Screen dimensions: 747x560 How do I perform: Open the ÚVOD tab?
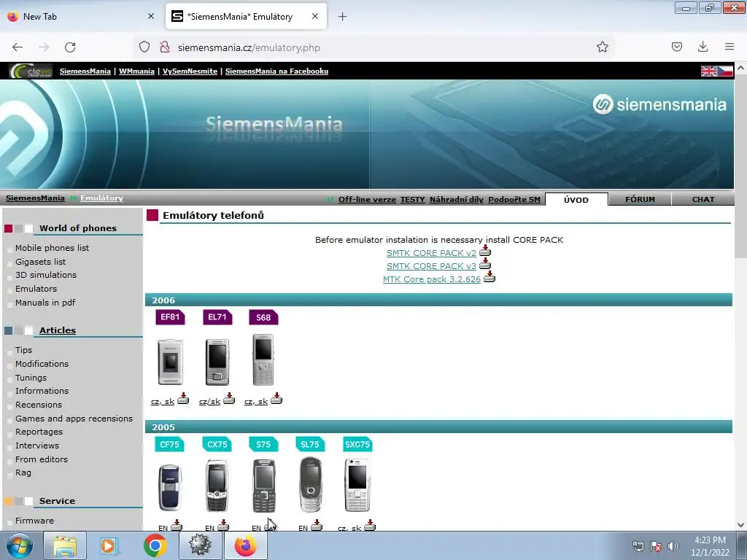tap(576, 200)
